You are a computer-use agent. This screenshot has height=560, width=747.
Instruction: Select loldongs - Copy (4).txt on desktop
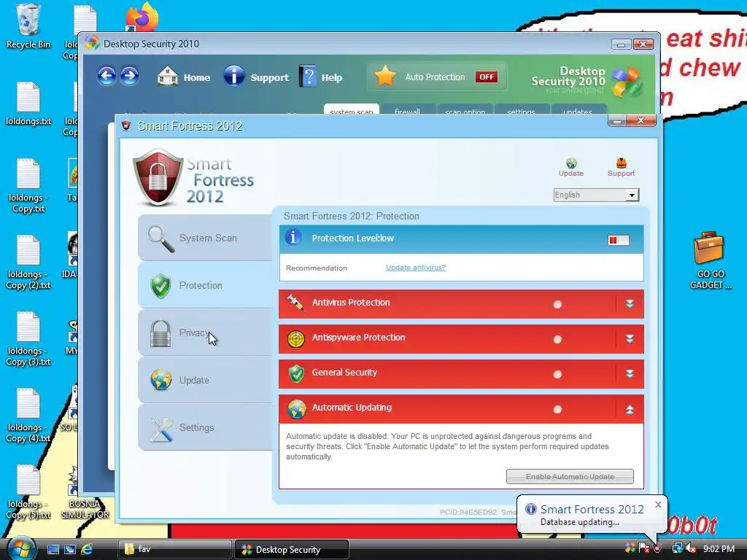pos(28,415)
